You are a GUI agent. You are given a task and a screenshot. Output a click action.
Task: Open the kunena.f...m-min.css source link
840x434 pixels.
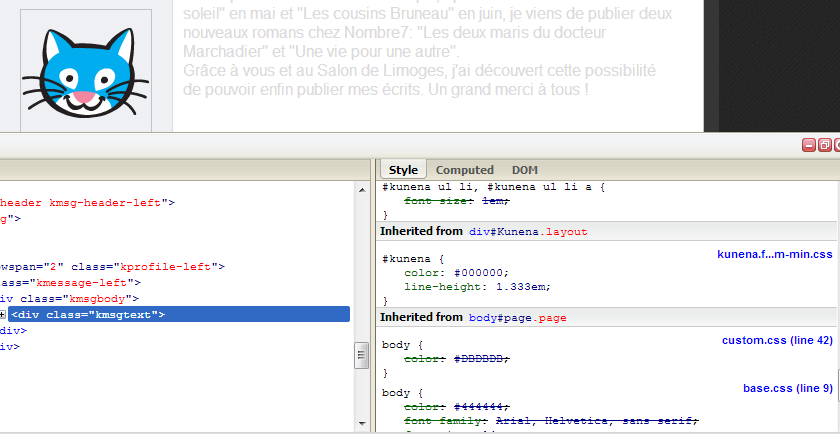(x=775, y=254)
